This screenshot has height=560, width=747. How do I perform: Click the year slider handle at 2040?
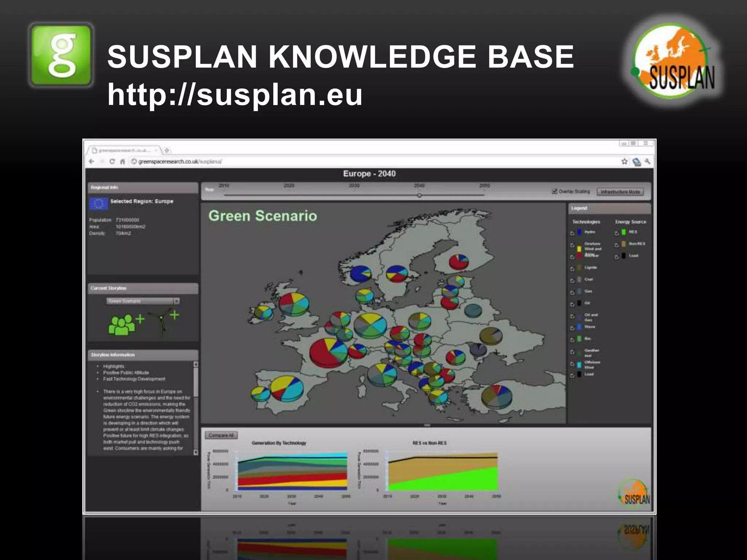point(419,195)
